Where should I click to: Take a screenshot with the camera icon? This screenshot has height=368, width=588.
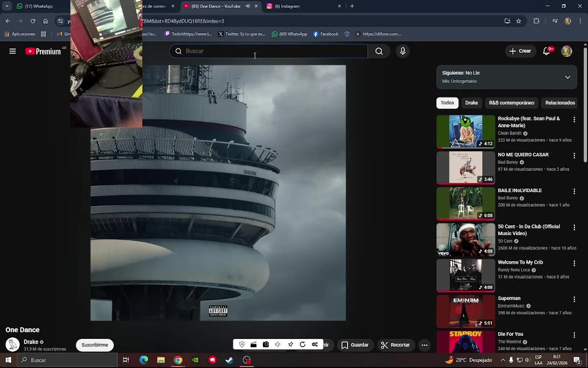tap(266, 344)
